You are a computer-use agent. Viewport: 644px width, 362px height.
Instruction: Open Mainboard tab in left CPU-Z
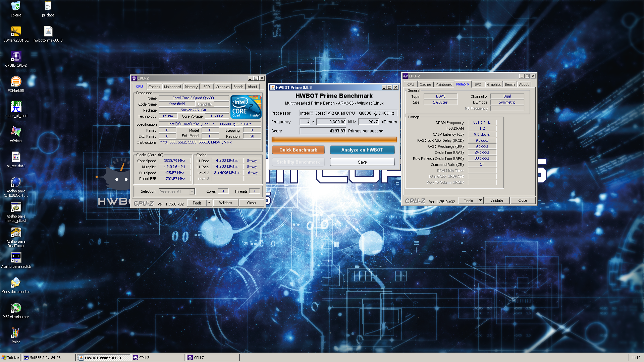172,87
